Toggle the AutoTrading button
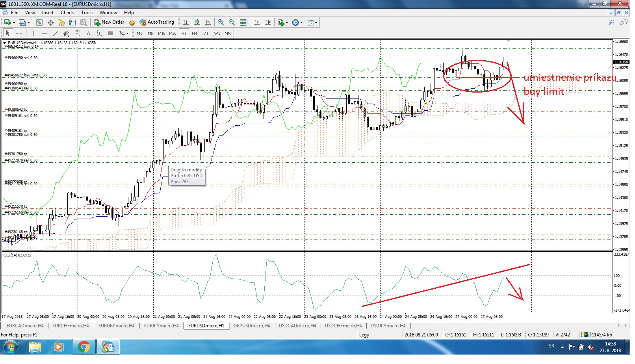The image size is (635, 364). (x=157, y=22)
